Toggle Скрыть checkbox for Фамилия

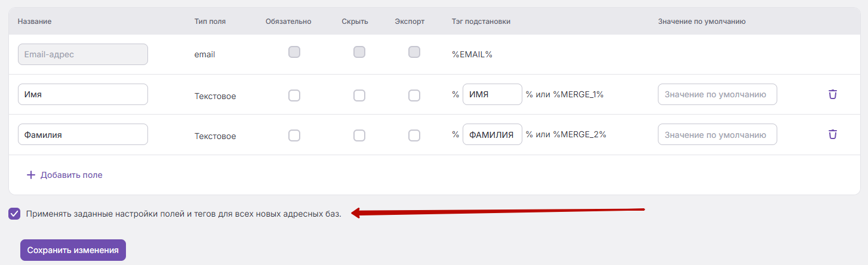pos(359,135)
